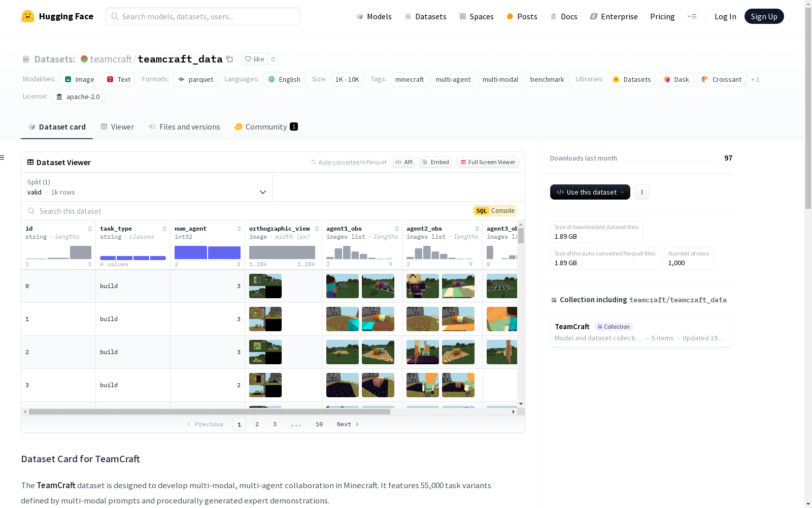Sort by the id column

(x=90, y=229)
